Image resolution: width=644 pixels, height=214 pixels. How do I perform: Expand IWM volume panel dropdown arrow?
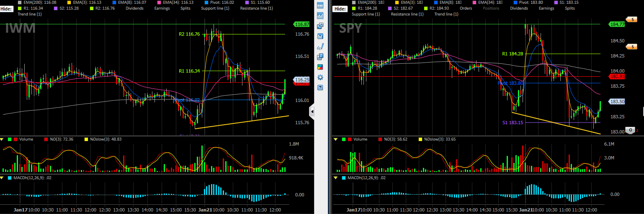2,139
